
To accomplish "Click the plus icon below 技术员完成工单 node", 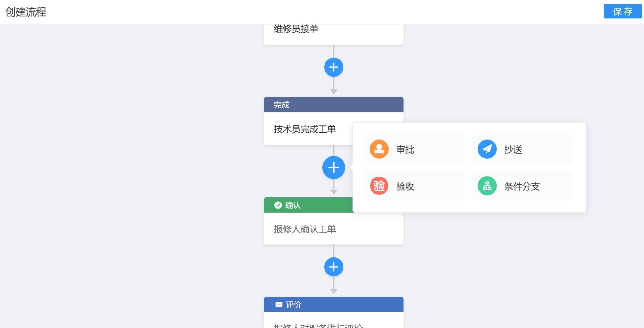I will pos(333,167).
